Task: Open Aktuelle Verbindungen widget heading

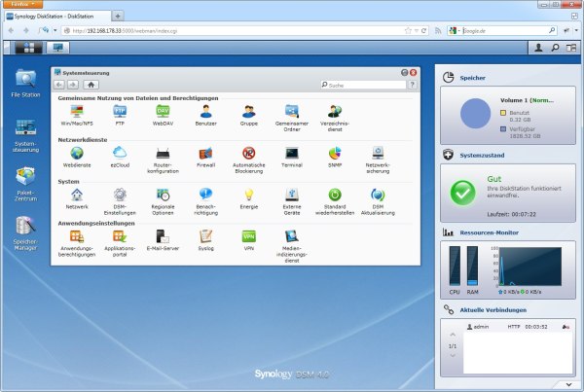Action: pos(493,310)
